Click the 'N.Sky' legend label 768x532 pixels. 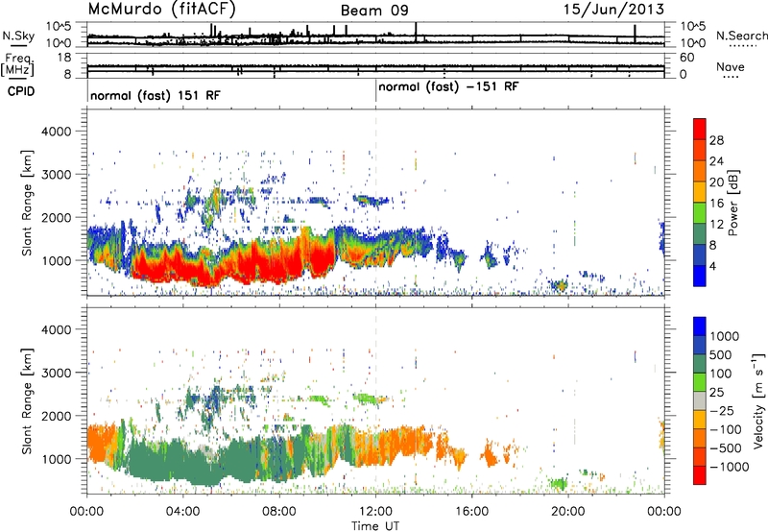click(18, 36)
